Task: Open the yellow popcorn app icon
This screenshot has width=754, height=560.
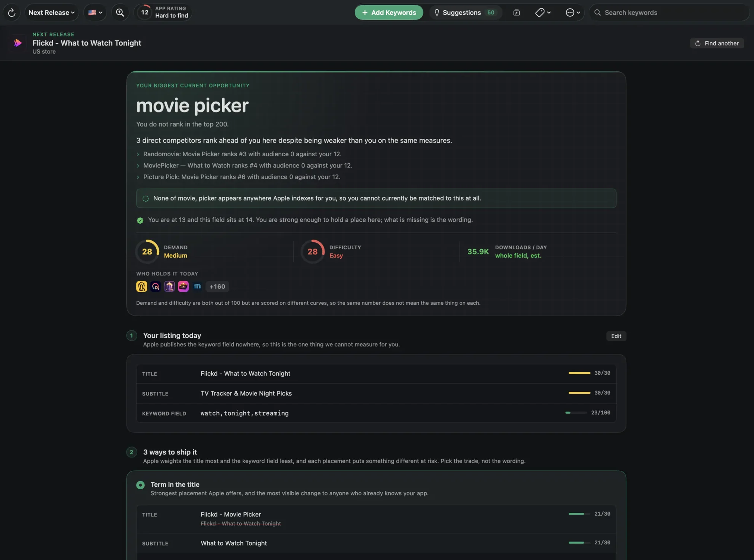Action: 141,287
